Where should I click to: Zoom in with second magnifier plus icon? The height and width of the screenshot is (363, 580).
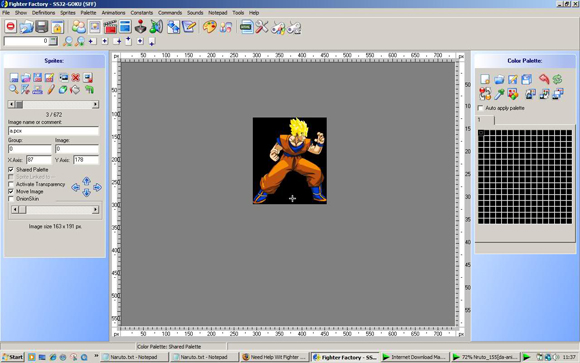[x=80, y=41]
